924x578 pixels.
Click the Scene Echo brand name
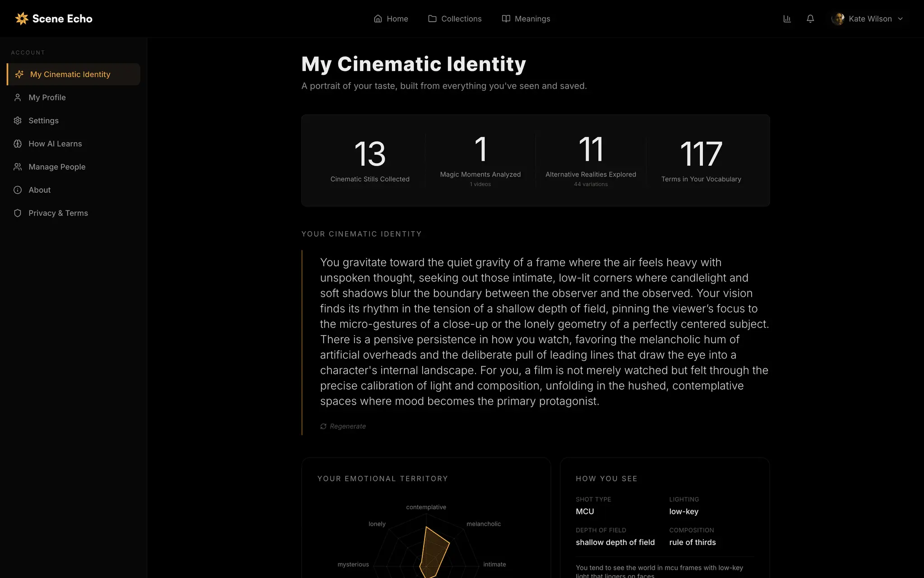[x=62, y=19]
